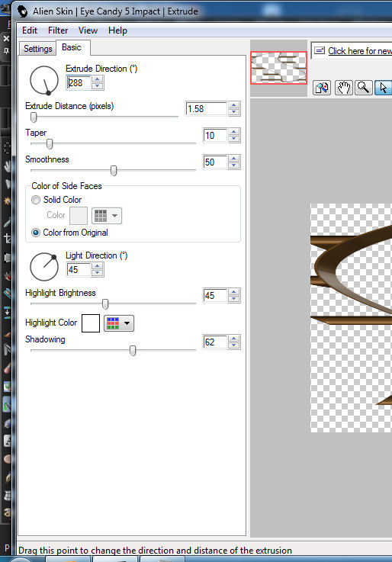Decrease Taper with down arrow
Image resolution: width=392 pixels, height=562 pixels.
point(234,139)
